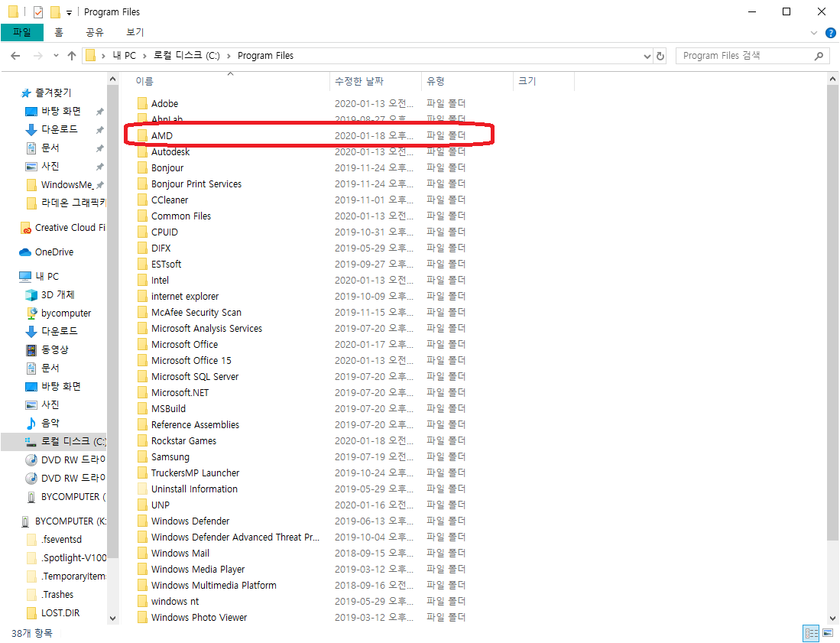Select the McAfee Security Scan folder
The width and height of the screenshot is (840, 643).
(196, 313)
